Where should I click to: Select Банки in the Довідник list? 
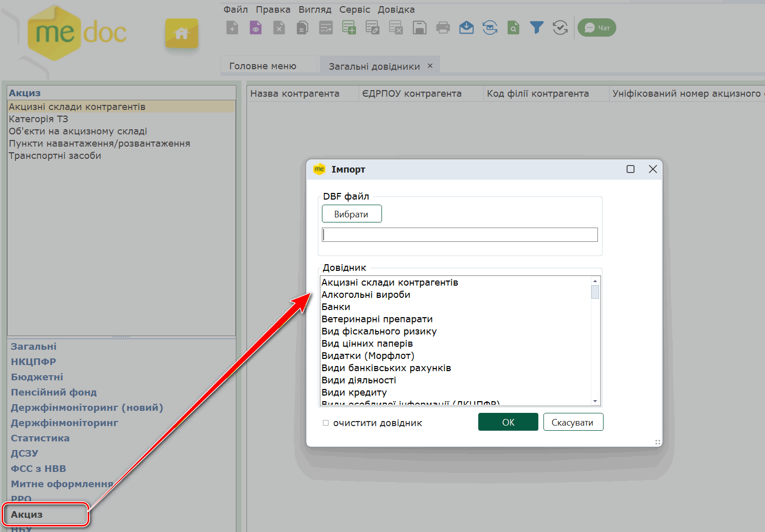pos(336,307)
